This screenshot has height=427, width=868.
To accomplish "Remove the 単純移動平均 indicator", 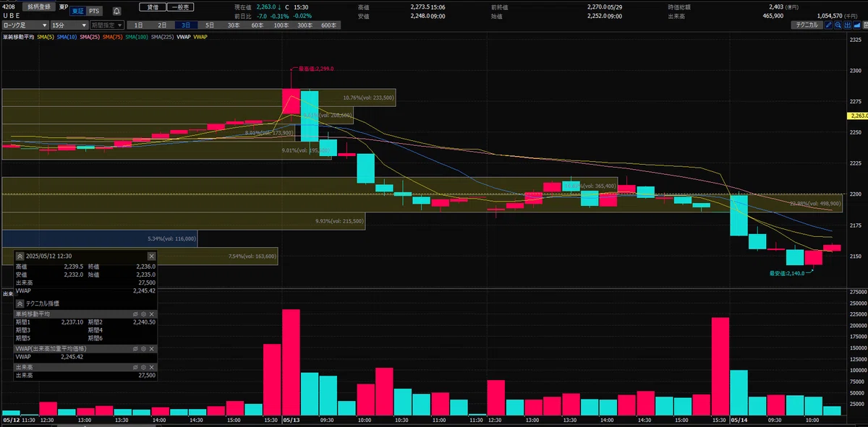I will tap(152, 314).
